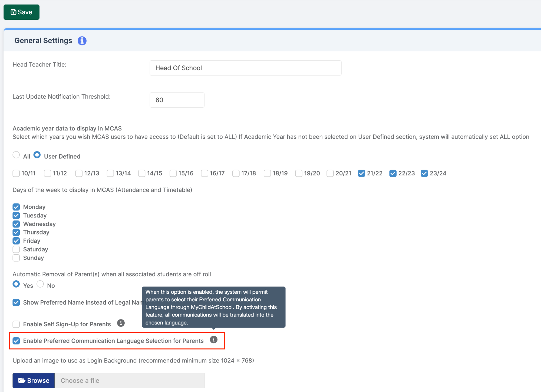This screenshot has width=541, height=392.
Task: Uncheck the Wednesday checkbox
Action: (x=16, y=224)
